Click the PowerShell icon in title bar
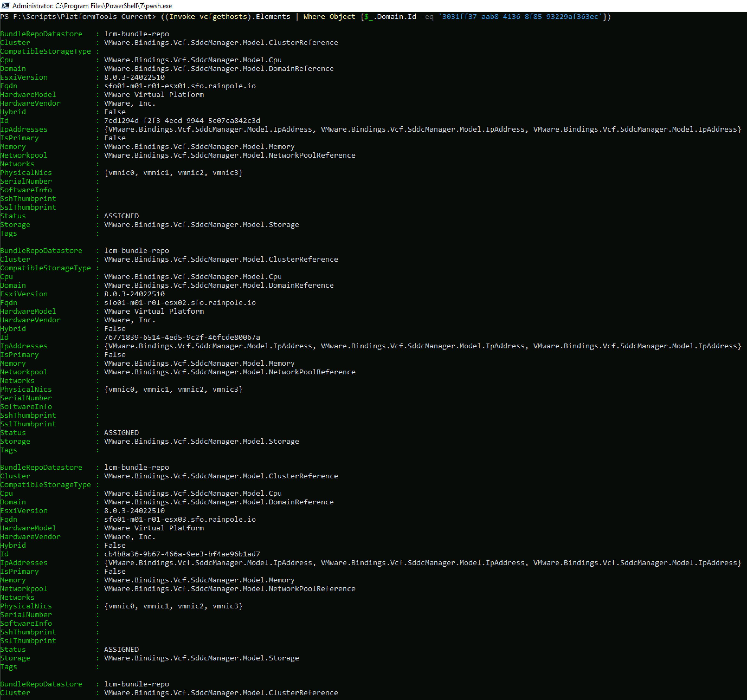The height and width of the screenshot is (700, 747). 5,6
